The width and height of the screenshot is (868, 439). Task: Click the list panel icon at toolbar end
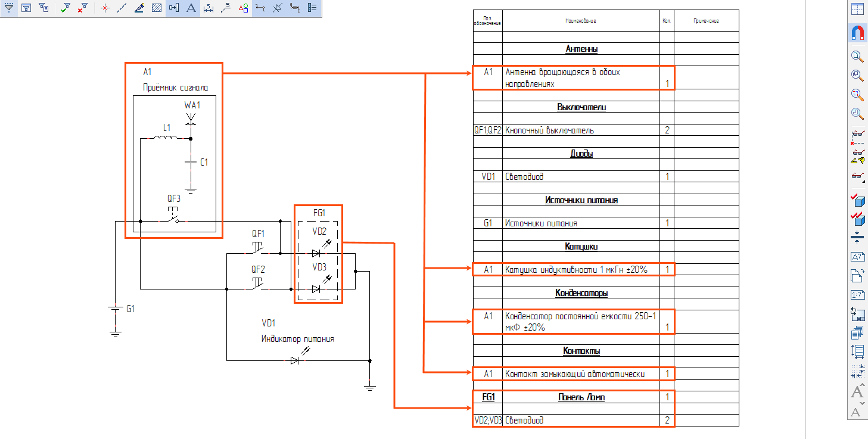tap(312, 8)
